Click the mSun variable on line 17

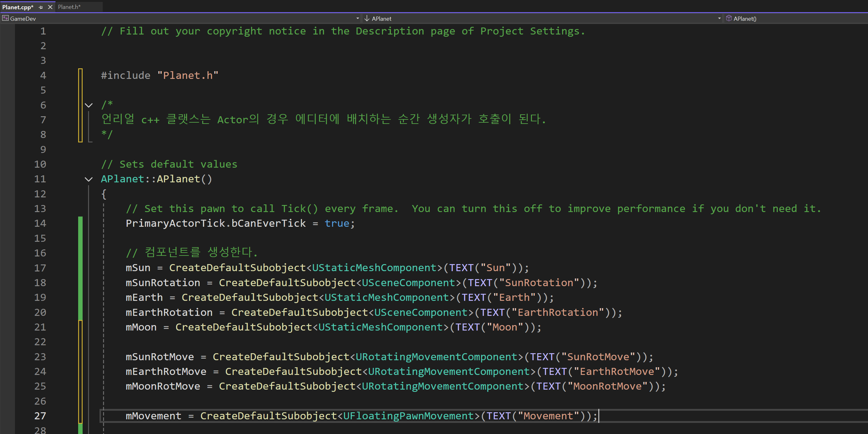point(138,268)
